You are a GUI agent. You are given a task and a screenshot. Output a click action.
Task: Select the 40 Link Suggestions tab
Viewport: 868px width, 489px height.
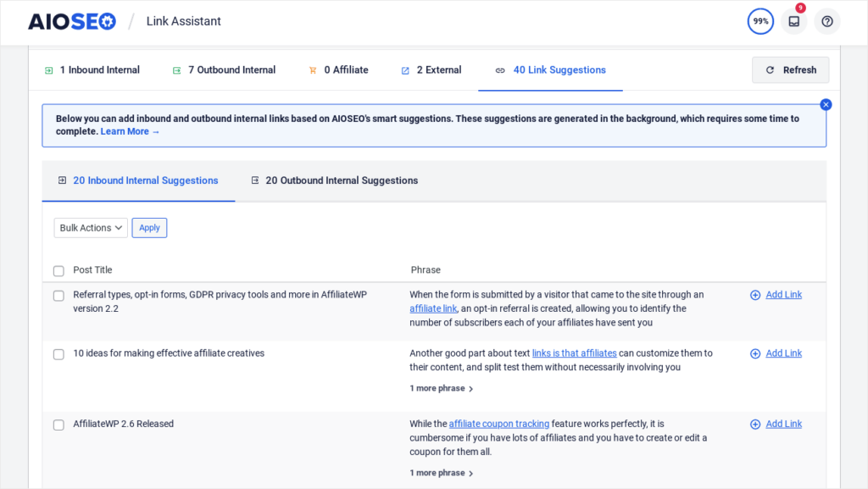point(551,70)
